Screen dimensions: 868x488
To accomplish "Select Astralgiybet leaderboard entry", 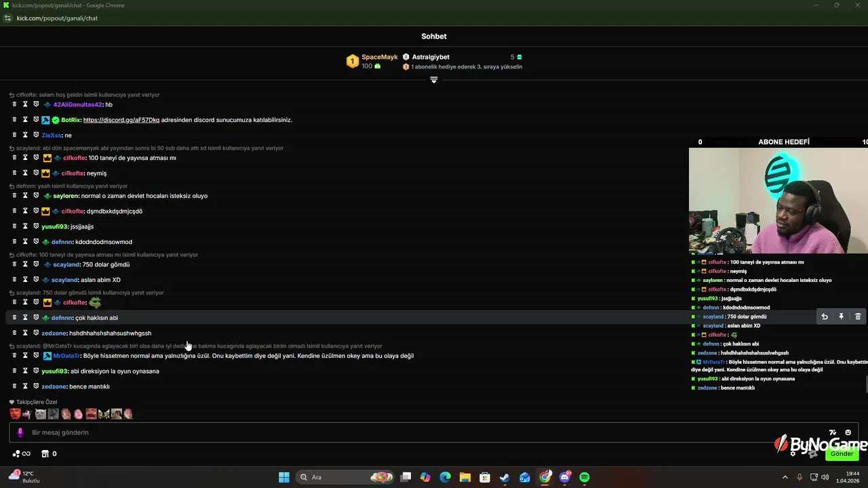I will [431, 57].
